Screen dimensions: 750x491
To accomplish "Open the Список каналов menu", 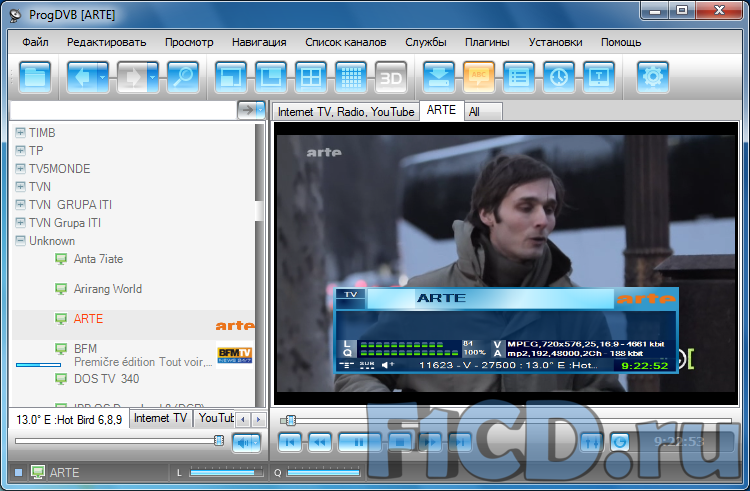I will pos(345,42).
